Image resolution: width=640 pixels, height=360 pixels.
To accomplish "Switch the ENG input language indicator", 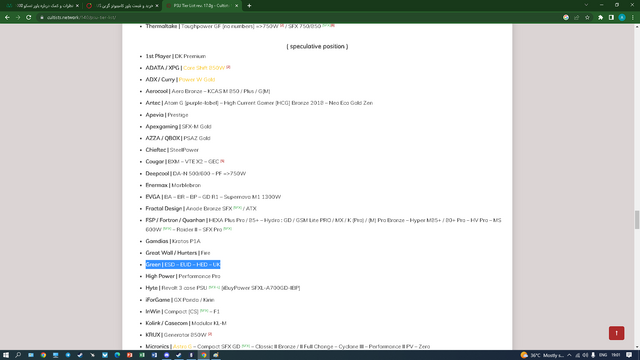I will coord(603,355).
